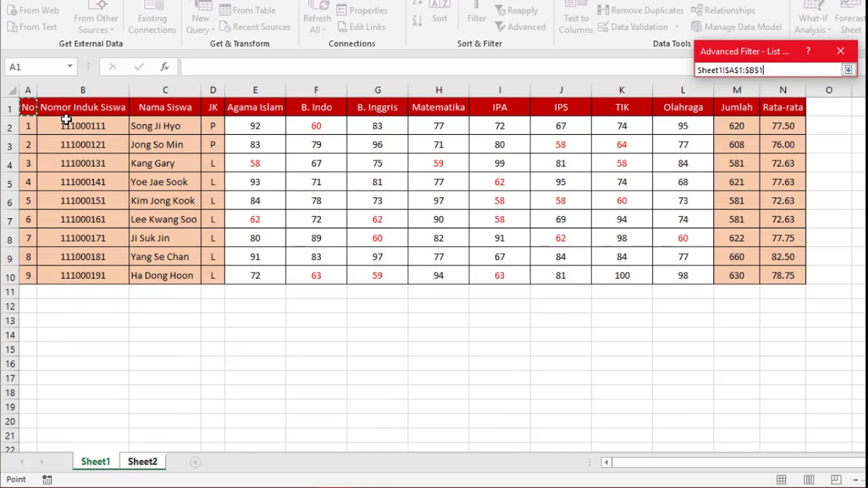Click header cell Nama Siswa
Viewport: 868px width, 488px height.
[165, 107]
